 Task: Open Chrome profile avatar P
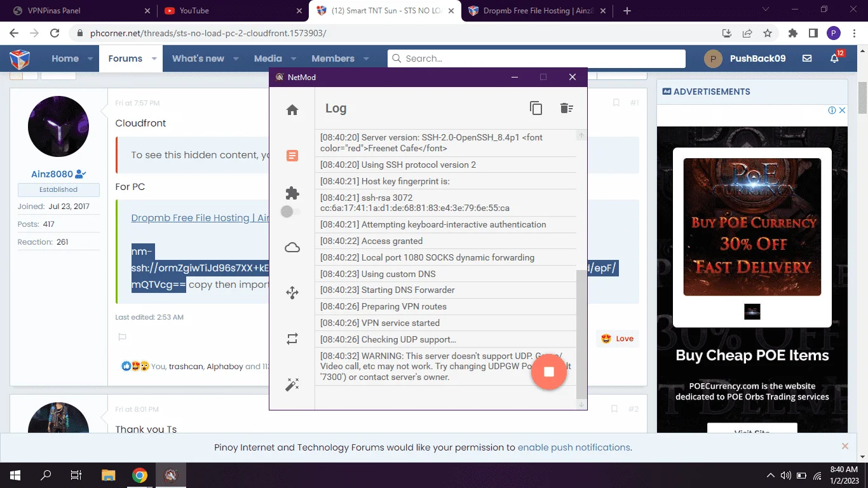coord(834,33)
